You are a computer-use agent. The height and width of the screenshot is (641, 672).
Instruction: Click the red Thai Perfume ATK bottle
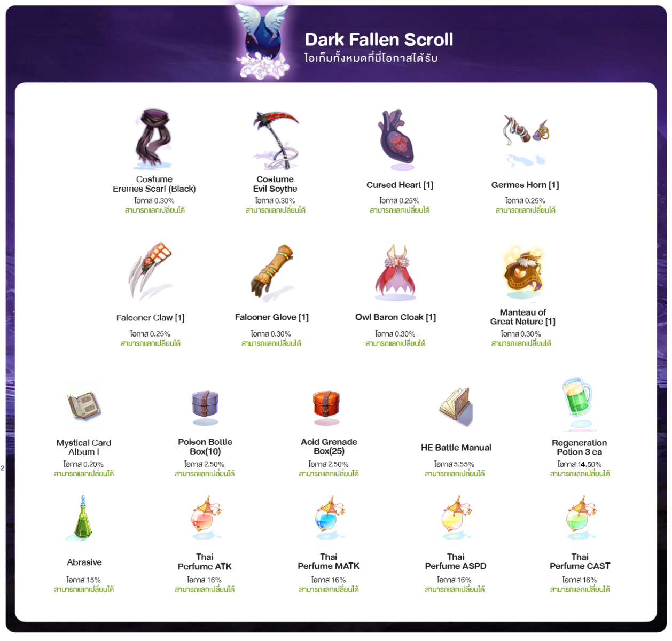click(x=206, y=517)
